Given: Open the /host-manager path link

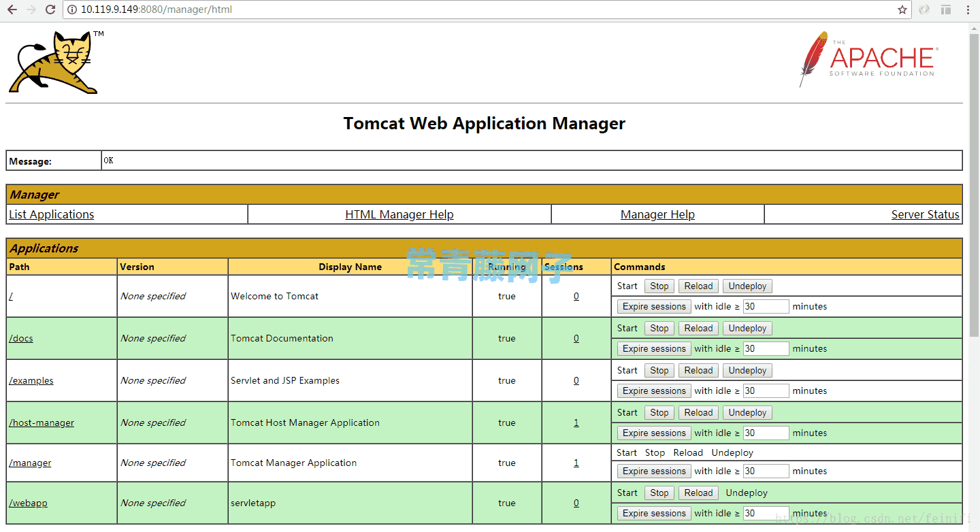Looking at the screenshot, I should tap(42, 422).
